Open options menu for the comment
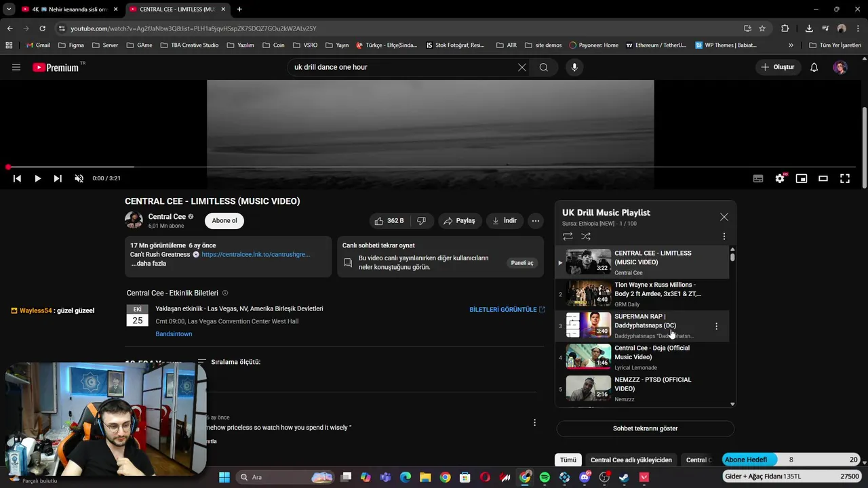Viewport: 868px width, 488px height. point(534,422)
